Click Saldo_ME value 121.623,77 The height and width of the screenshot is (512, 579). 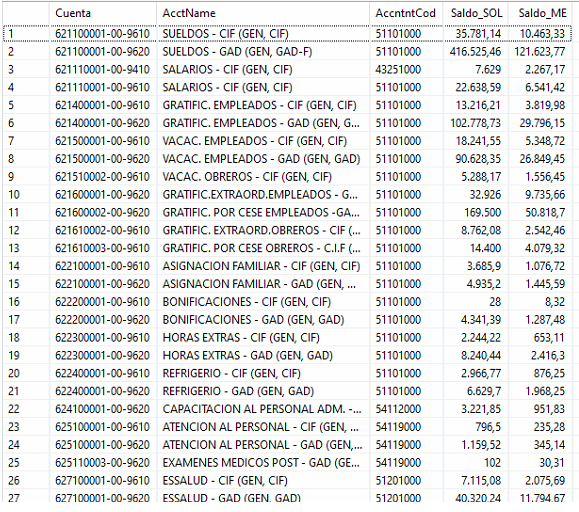pos(541,51)
